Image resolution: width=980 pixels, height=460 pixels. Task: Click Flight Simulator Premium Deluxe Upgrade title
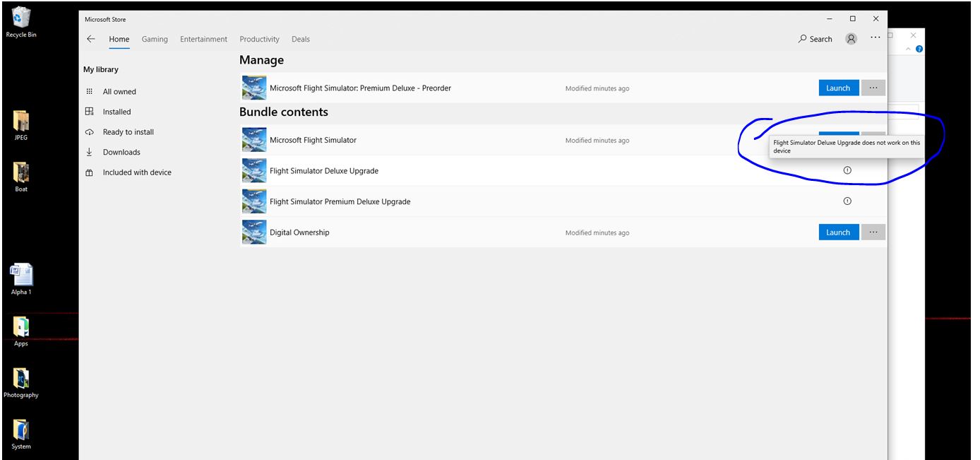tap(340, 201)
